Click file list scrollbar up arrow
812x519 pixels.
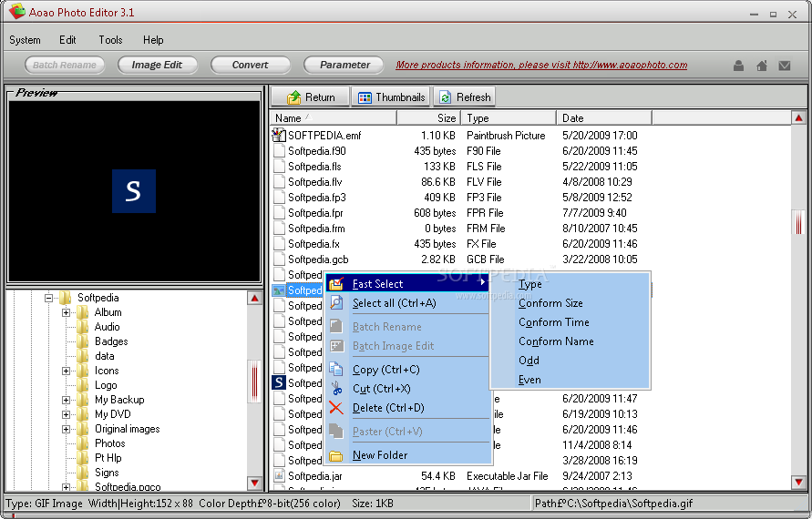tap(798, 118)
